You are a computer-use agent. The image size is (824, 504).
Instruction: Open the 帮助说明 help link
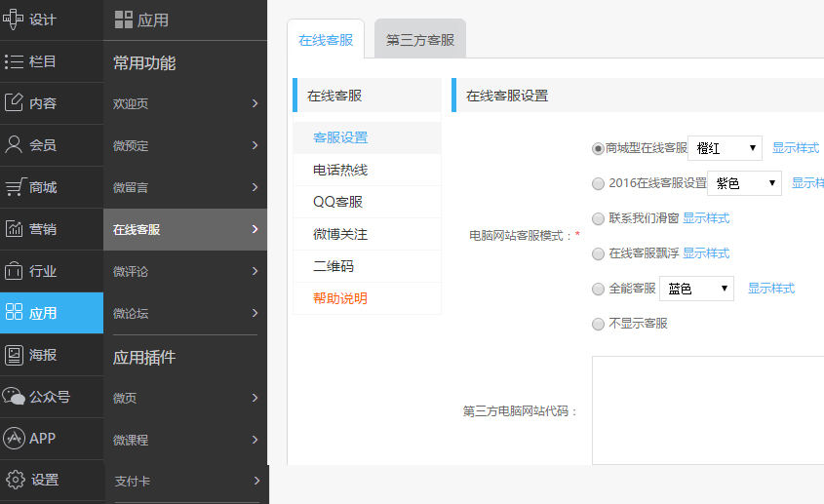340,298
